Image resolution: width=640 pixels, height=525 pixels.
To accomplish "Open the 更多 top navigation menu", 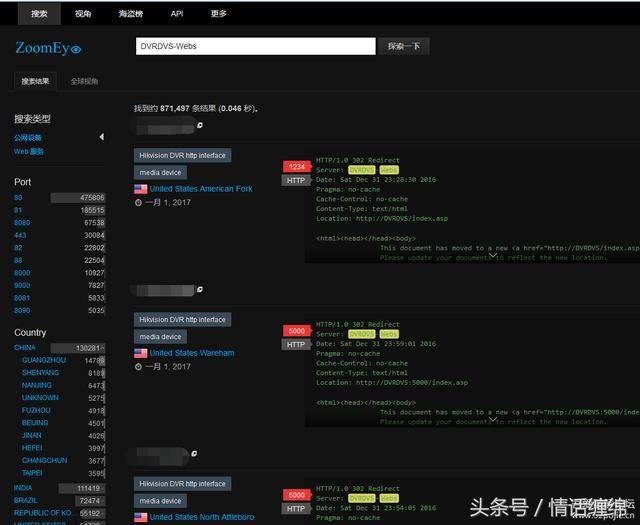I will point(218,14).
